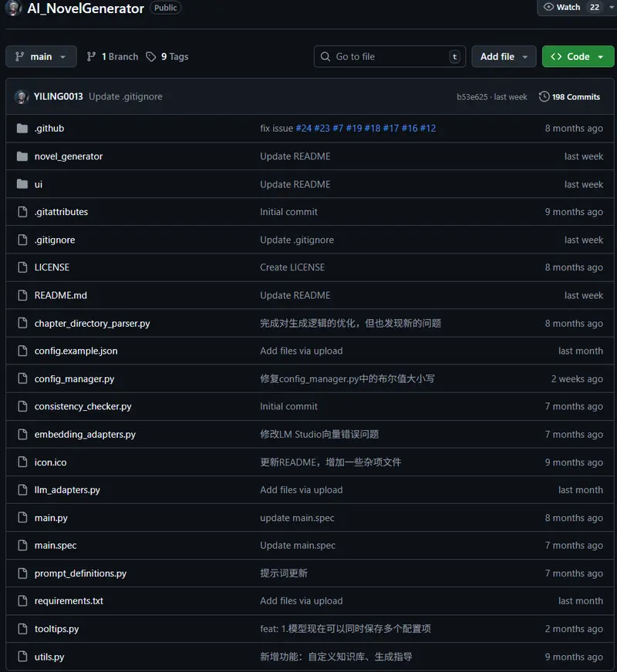Open the main branch selector dropdown

pos(41,55)
